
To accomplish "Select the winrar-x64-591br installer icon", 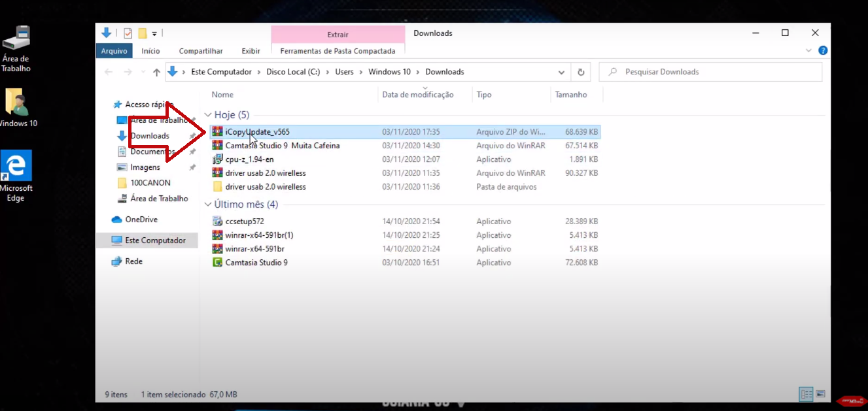I will 218,249.
